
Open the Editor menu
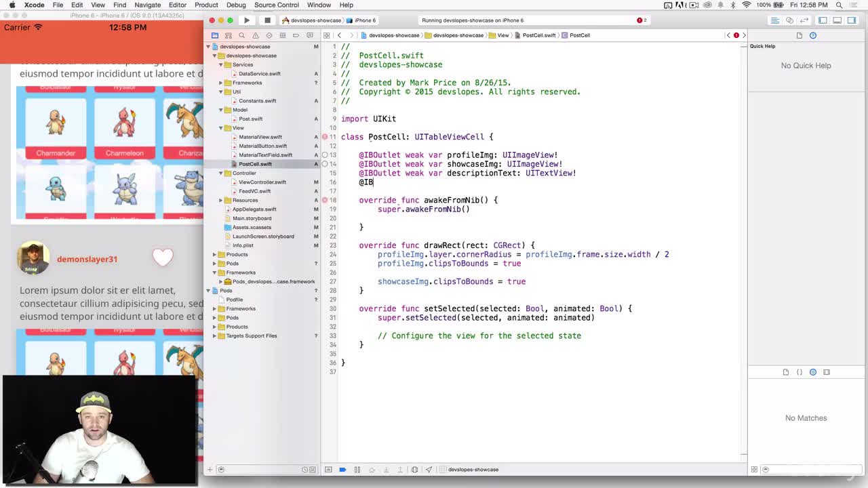click(177, 5)
